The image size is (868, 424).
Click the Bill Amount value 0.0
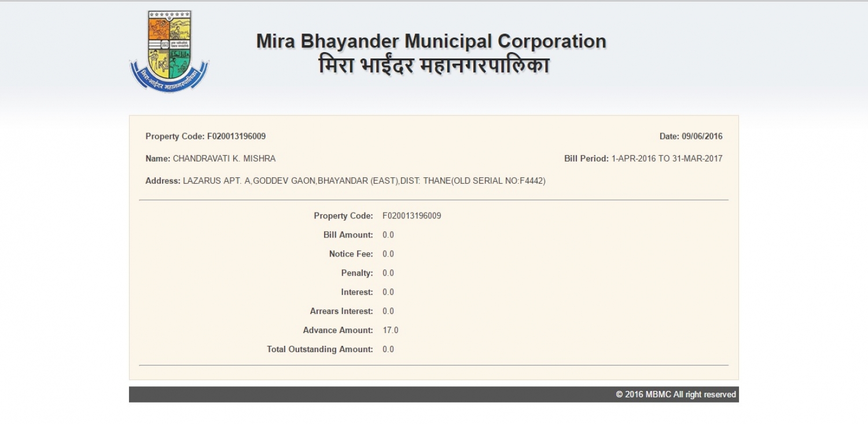[388, 235]
